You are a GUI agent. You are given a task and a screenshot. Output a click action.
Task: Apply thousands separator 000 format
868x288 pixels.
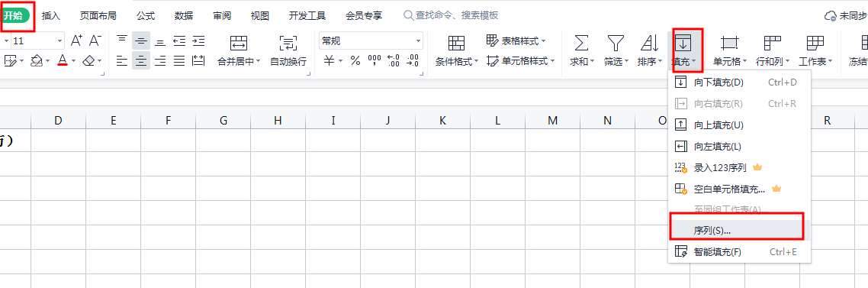pos(375,60)
